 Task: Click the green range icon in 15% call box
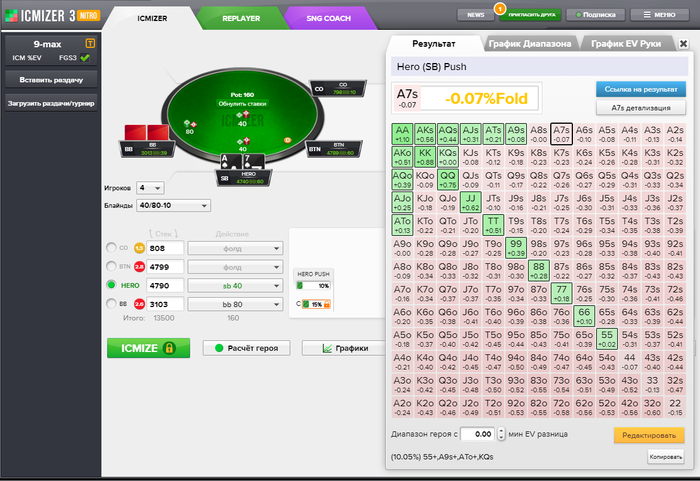pos(306,304)
